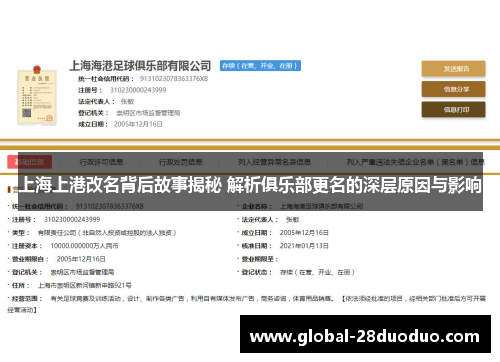Click the 营业期限自 value 2005年12月16日
Screen dimensions: 500x362
tap(81, 259)
